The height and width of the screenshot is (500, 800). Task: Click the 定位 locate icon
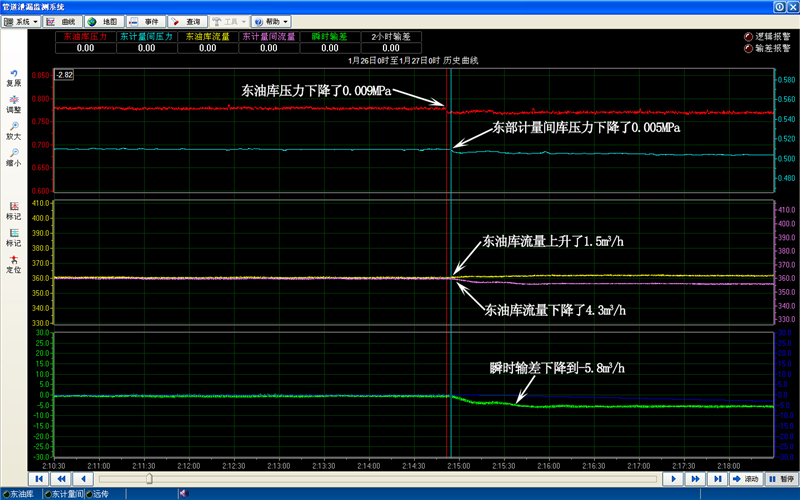pyautogui.click(x=14, y=262)
